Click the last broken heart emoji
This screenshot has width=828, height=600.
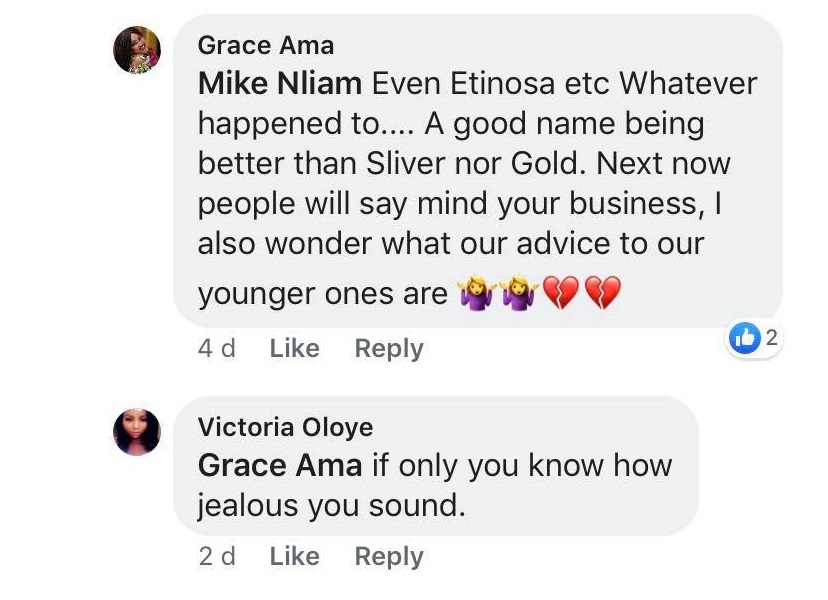pos(603,294)
